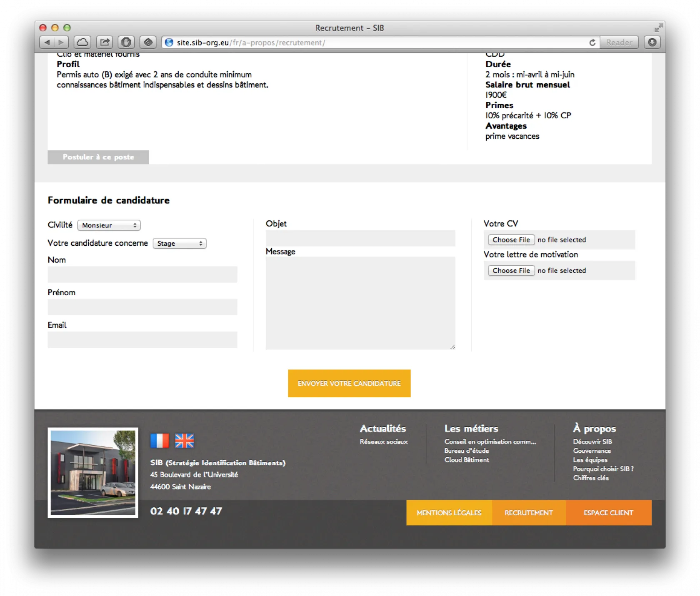The height and width of the screenshot is (596, 700).
Task: Follow the Découvrir SIB footer link
Action: (x=592, y=441)
